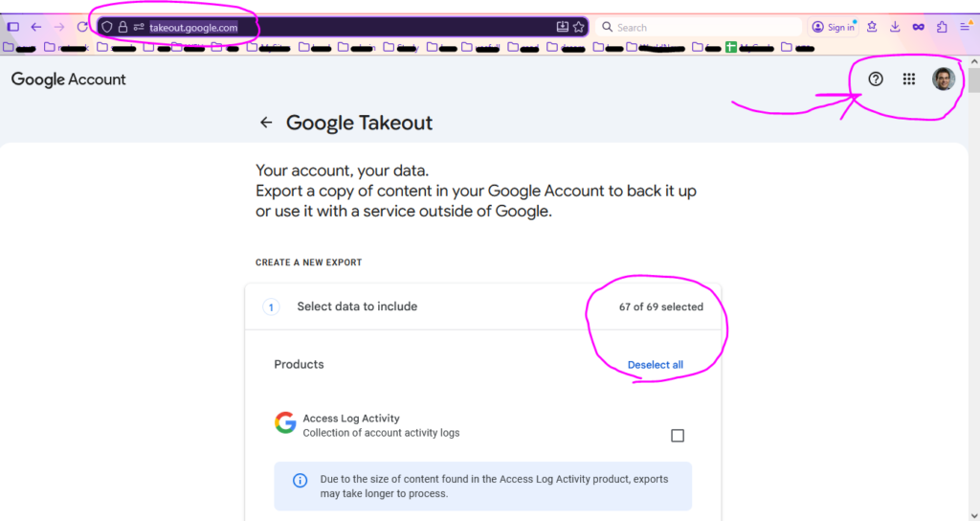Viewport: 980px width, 521px height.
Task: Check the Access Log Activity checkbox
Action: 678,436
